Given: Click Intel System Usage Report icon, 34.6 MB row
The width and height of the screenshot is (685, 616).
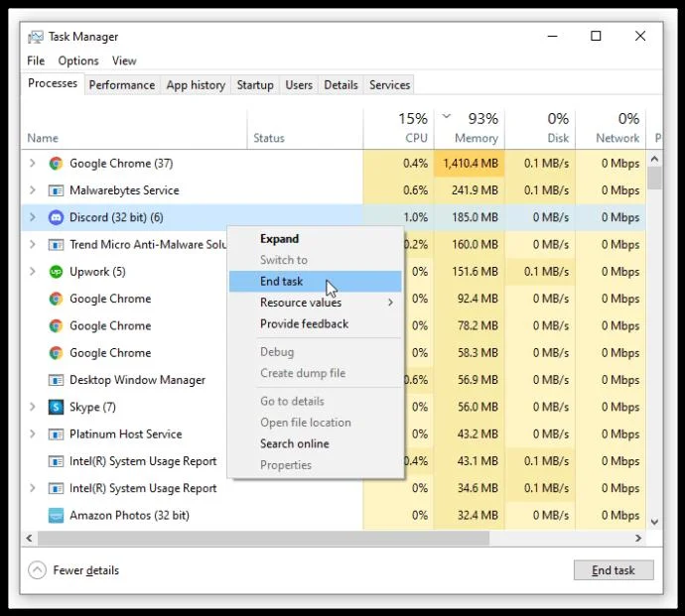Looking at the screenshot, I should [x=56, y=488].
